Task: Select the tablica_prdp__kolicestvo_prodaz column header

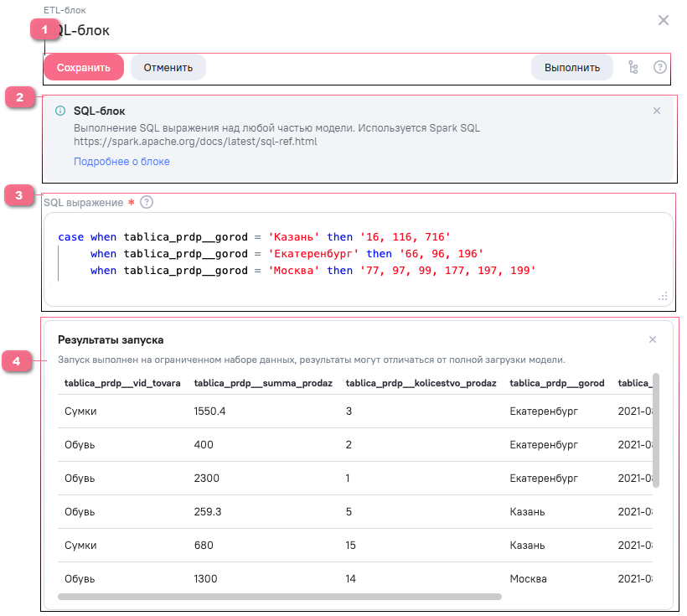Action: pos(421,383)
